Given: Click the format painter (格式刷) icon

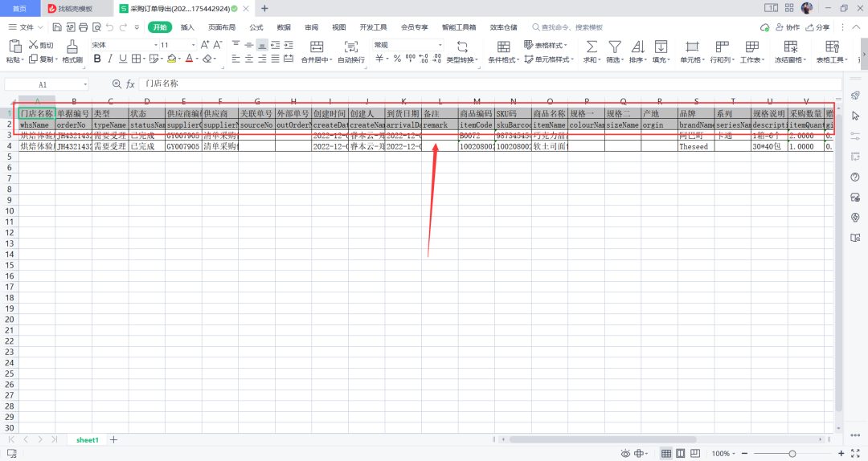Looking at the screenshot, I should click(x=72, y=47).
